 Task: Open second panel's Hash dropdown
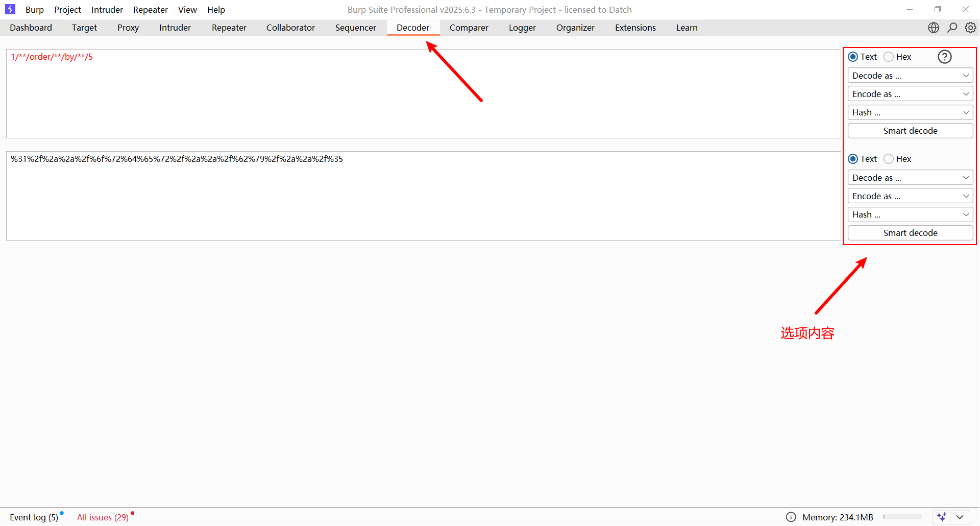(x=910, y=214)
